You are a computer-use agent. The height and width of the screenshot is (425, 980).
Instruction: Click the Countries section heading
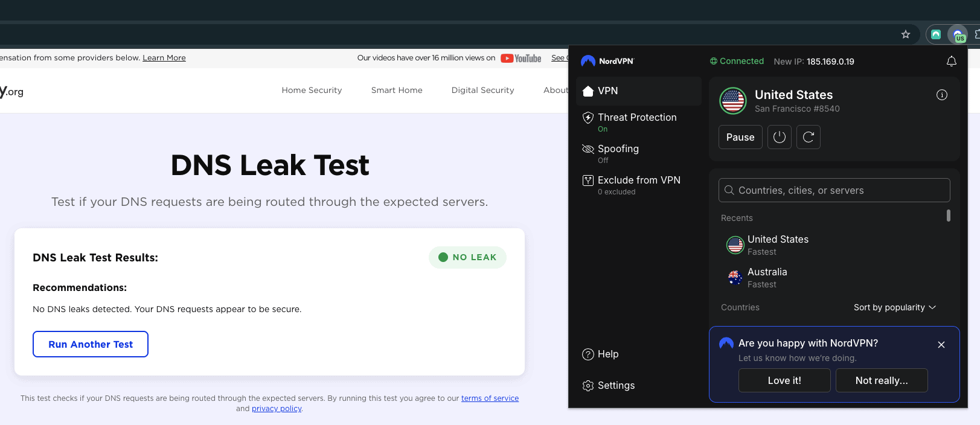pos(740,307)
